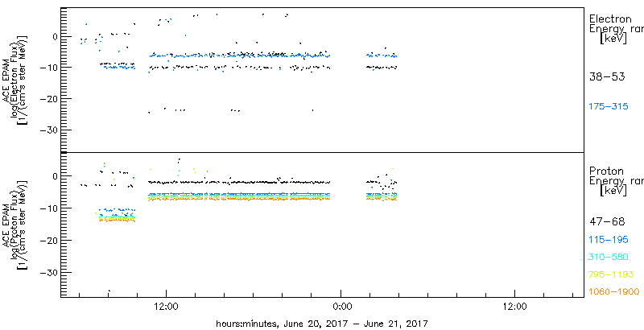Click the 0 tick label on the proton panel
Viewport: 644px width, 330px height.
[53, 176]
